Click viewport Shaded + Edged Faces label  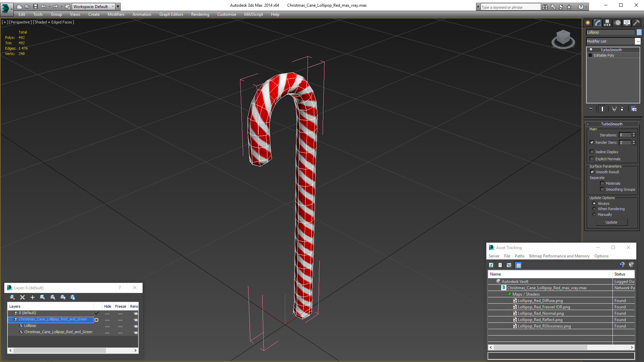click(53, 22)
